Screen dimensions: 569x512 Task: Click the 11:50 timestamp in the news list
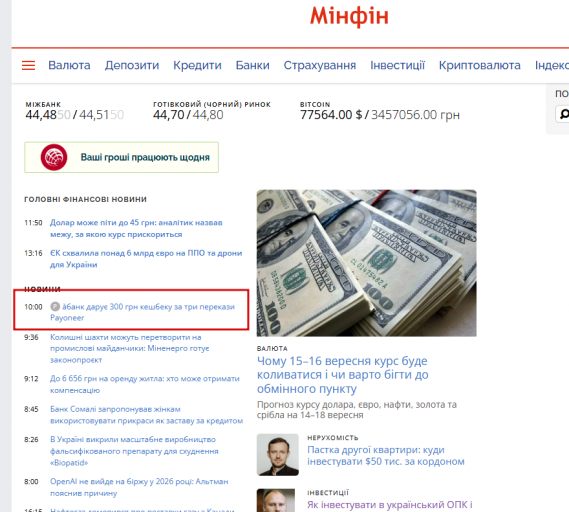tap(33, 222)
